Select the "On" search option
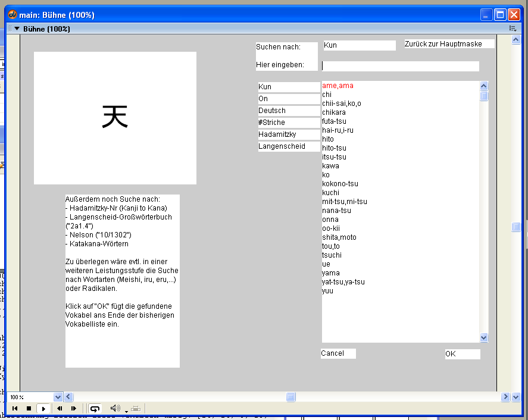528x420 pixels. pyautogui.click(x=289, y=99)
